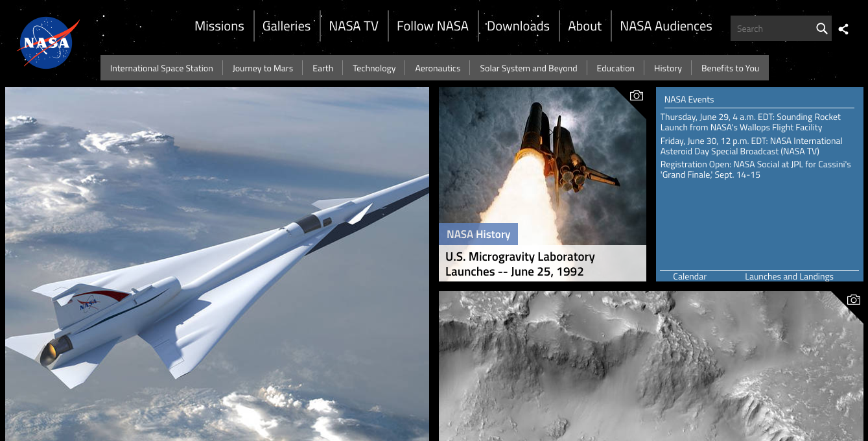The height and width of the screenshot is (441, 868).
Task: Go to Journey to Mars topic
Action: click(263, 68)
